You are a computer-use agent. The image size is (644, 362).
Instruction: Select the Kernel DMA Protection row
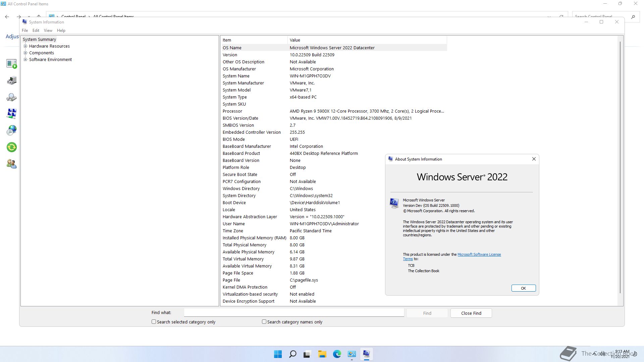pos(334,287)
